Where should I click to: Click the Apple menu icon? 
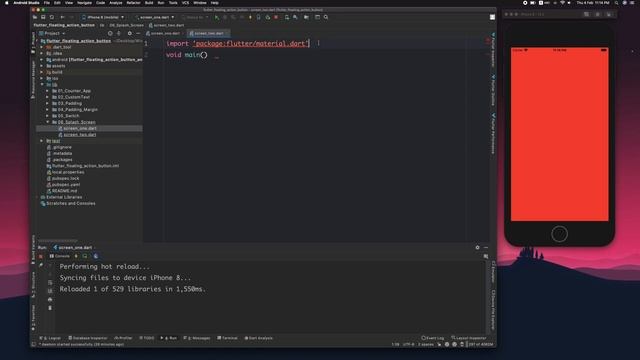7,3
